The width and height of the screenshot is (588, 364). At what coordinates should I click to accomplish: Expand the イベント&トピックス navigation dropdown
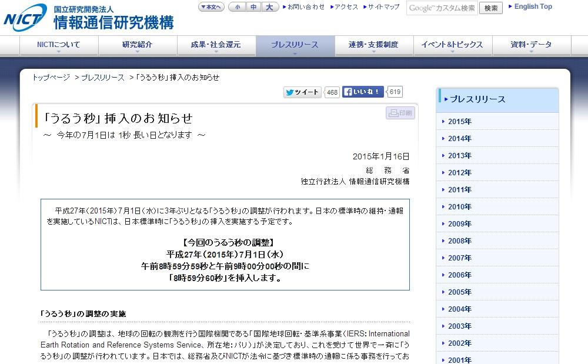click(453, 46)
